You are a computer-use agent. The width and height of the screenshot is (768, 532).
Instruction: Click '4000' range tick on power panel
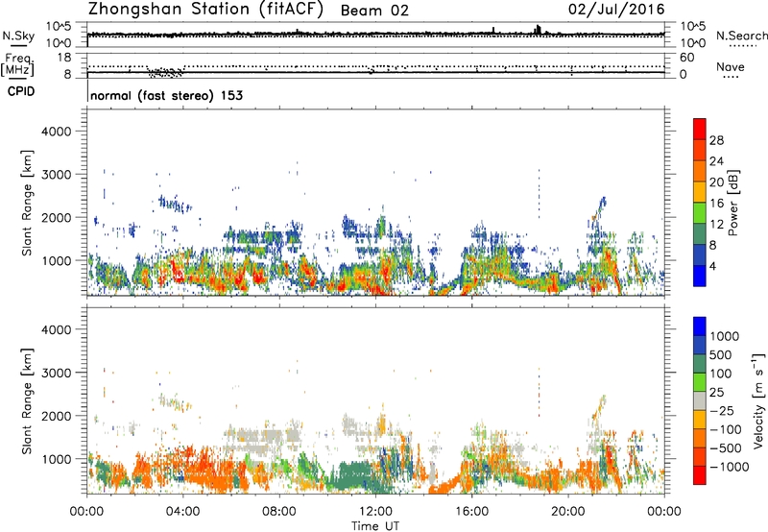56,132
